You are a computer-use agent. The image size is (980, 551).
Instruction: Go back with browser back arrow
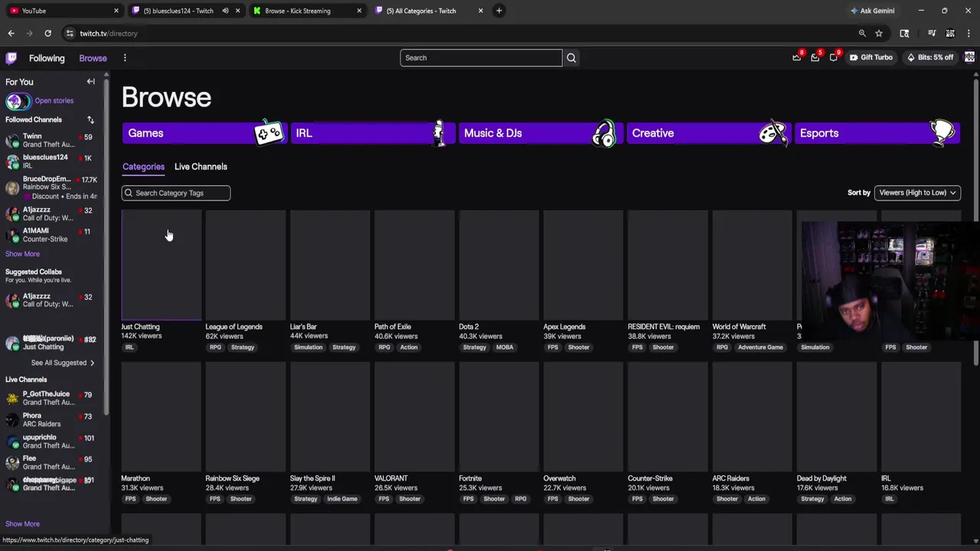click(11, 34)
